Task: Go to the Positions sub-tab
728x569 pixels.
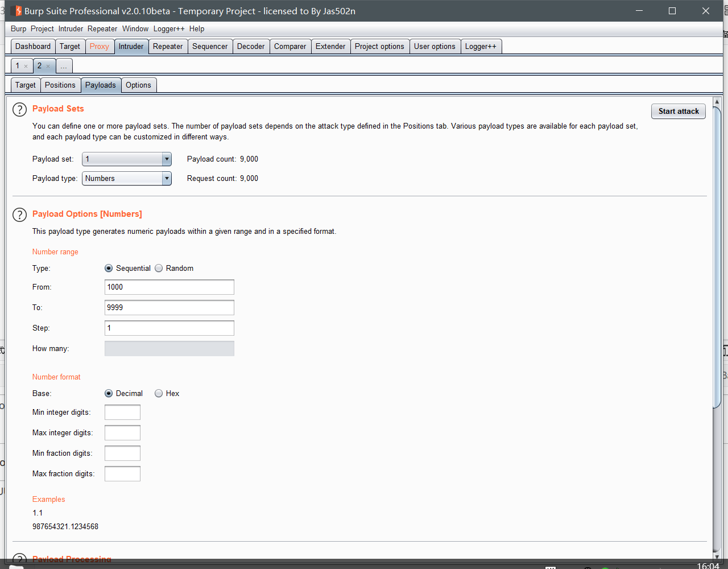Action: click(x=60, y=85)
